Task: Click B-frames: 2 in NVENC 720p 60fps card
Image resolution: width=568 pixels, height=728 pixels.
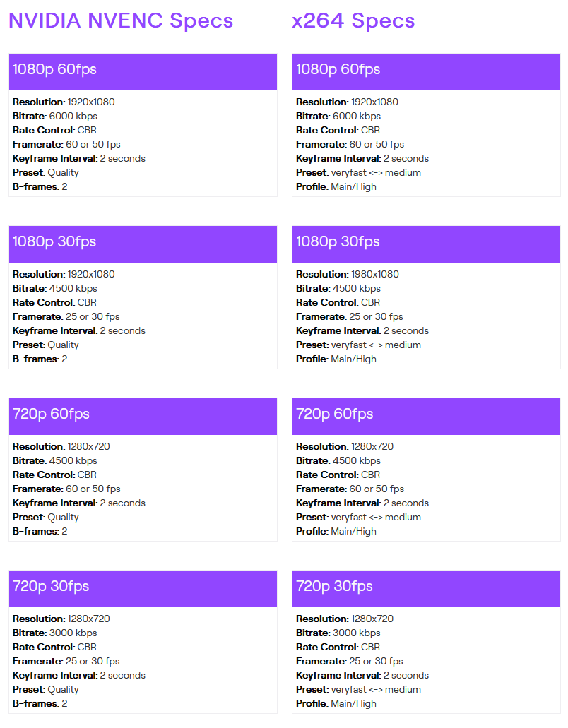Action: [x=40, y=531]
